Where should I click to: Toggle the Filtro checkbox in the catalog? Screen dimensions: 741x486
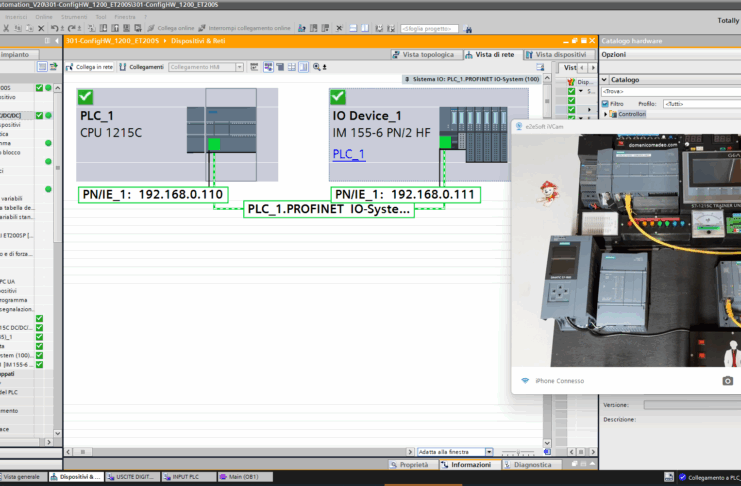click(x=605, y=103)
